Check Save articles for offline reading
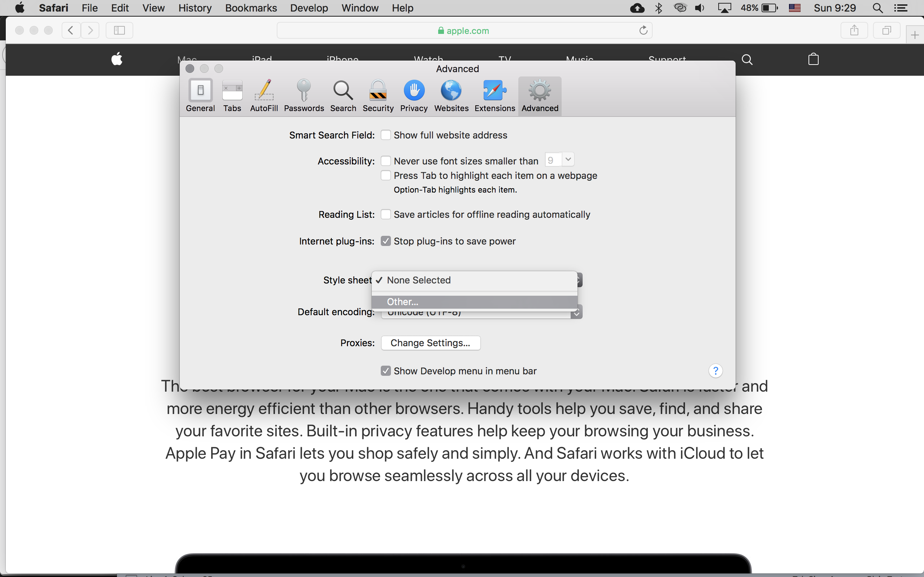 coord(385,215)
